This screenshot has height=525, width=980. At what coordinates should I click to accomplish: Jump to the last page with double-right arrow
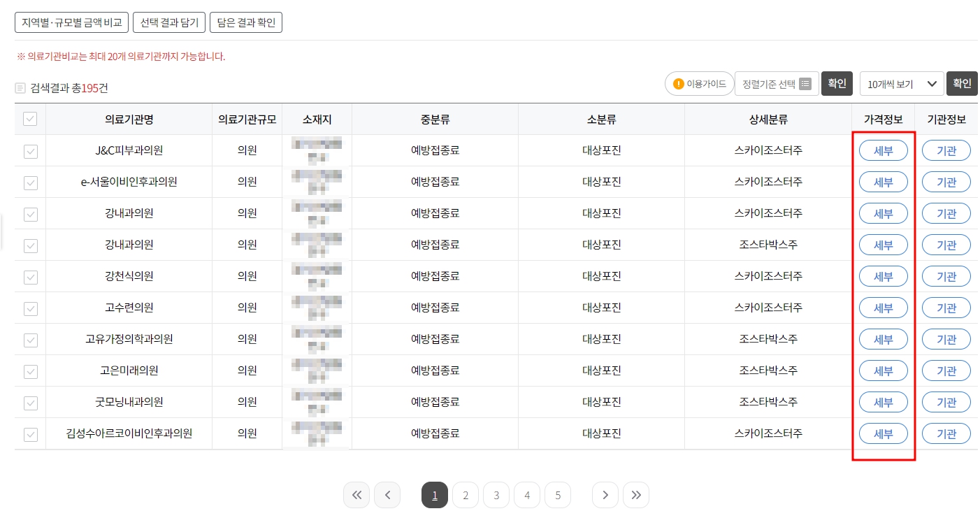[636, 495]
